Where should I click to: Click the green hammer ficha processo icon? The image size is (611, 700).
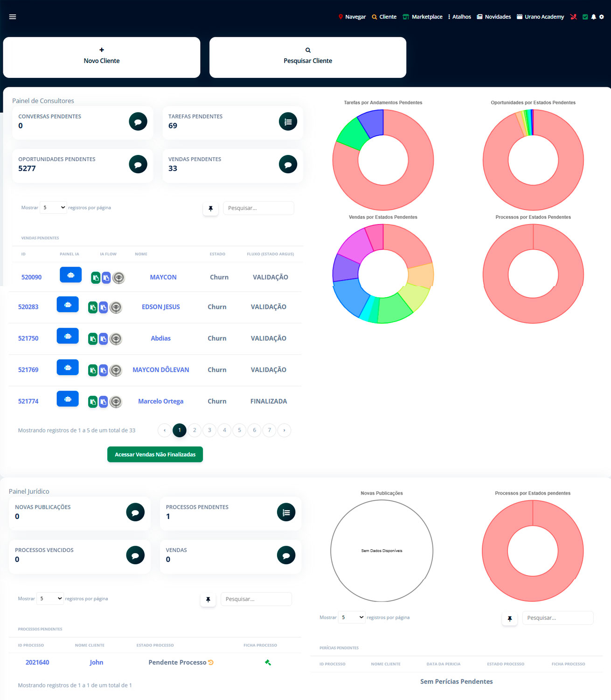(x=268, y=662)
